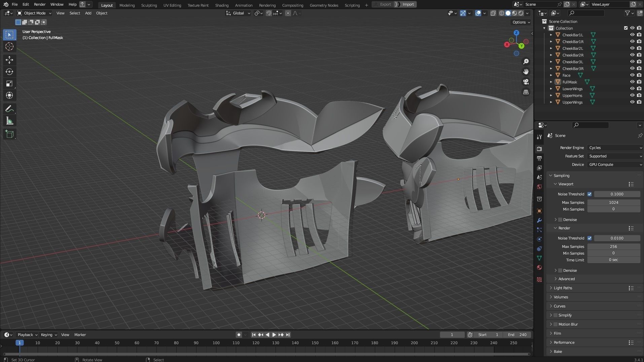Expand CheekBar2R tree item

click(x=551, y=55)
